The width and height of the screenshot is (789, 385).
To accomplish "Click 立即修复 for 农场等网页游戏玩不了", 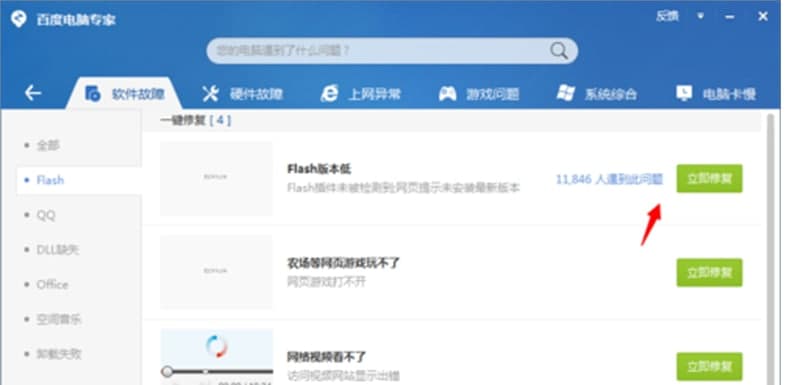I will tap(709, 272).
